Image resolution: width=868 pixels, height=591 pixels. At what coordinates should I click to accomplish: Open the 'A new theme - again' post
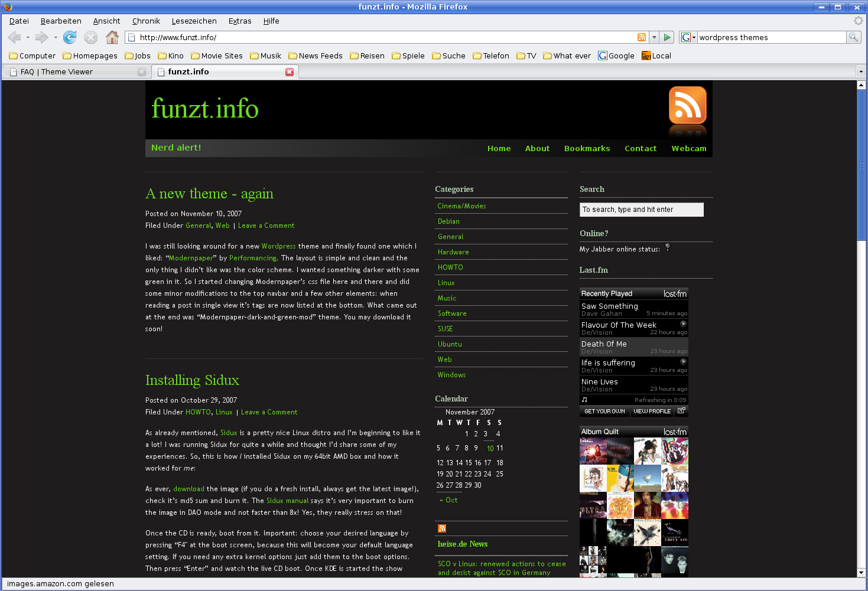[x=209, y=194]
